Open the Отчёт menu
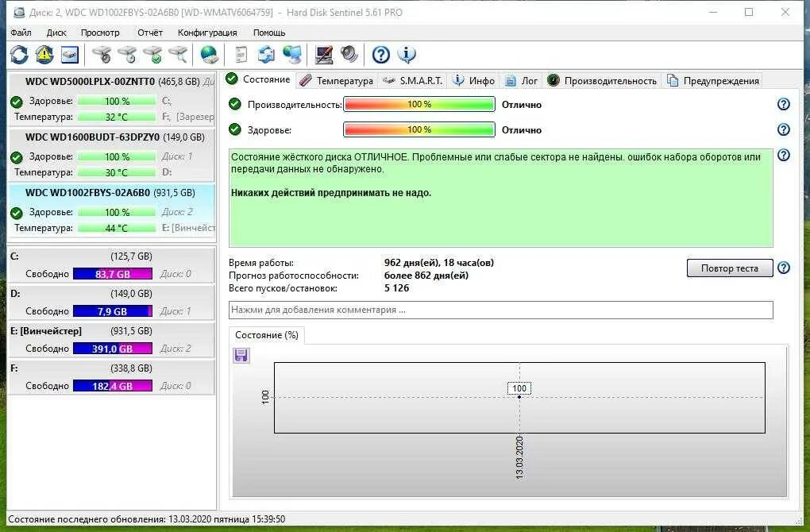 point(150,33)
